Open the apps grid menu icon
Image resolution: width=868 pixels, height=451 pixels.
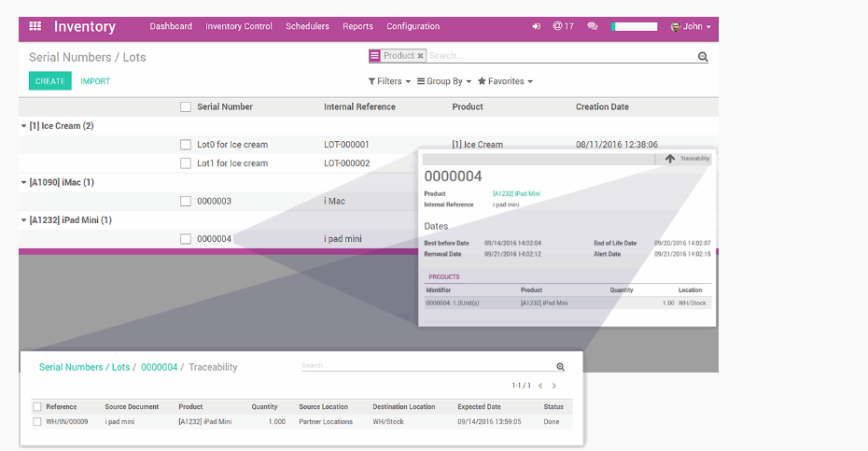(35, 26)
